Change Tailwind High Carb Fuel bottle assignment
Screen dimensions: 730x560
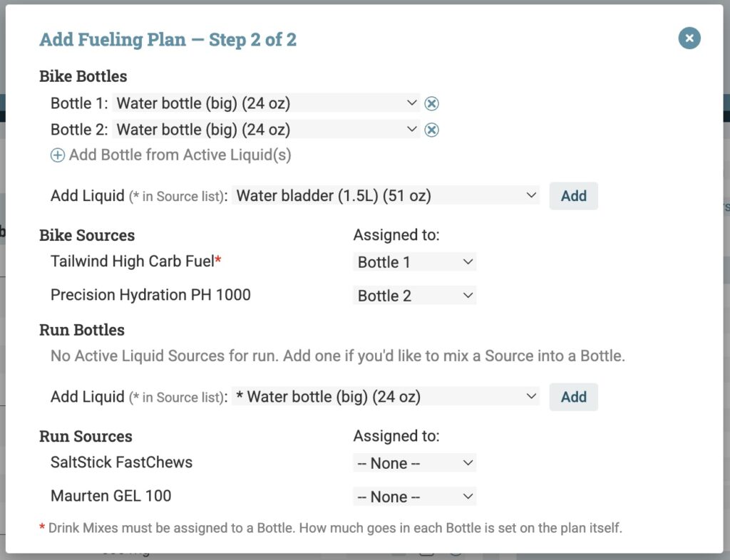(x=414, y=262)
